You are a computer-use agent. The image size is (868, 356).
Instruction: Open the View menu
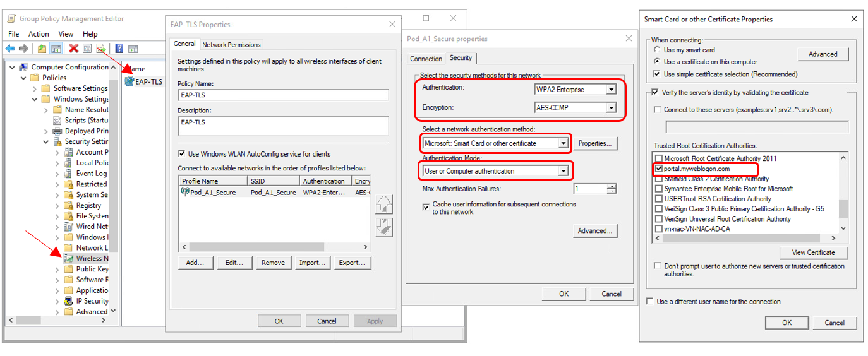pos(66,34)
